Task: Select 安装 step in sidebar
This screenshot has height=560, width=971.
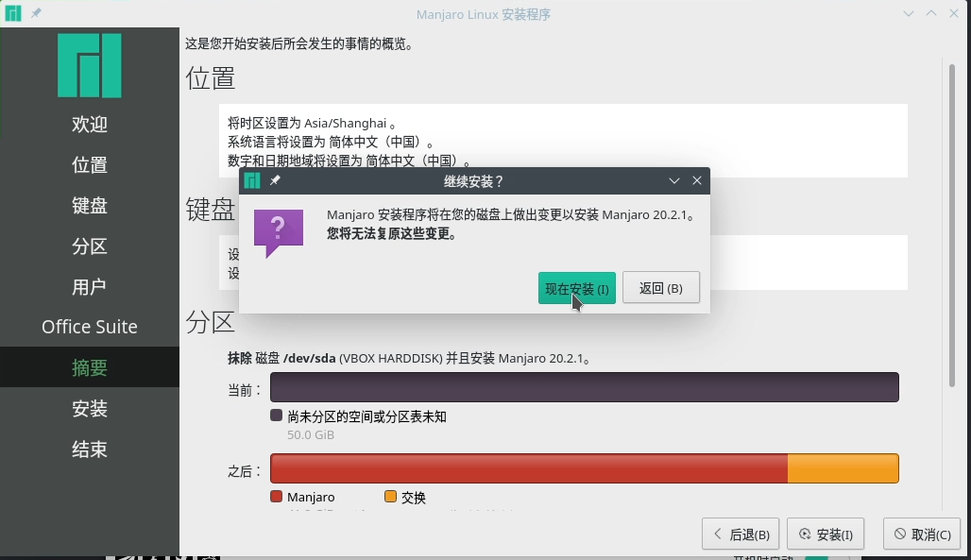Action: (89, 408)
